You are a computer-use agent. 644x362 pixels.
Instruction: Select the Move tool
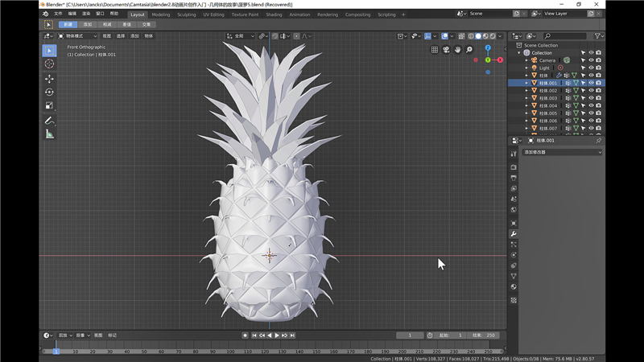coord(49,79)
